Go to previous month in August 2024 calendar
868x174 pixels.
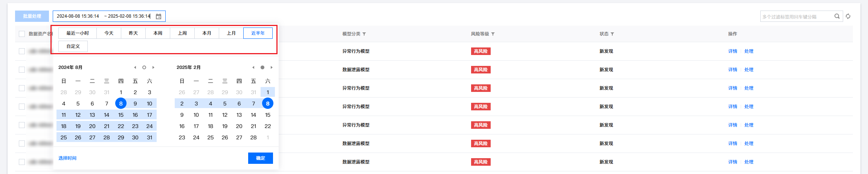135,67
